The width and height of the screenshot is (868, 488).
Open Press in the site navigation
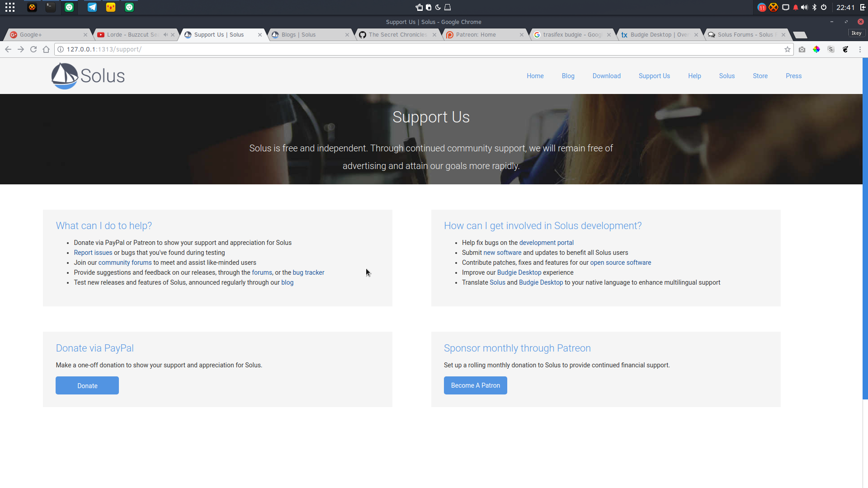793,76
